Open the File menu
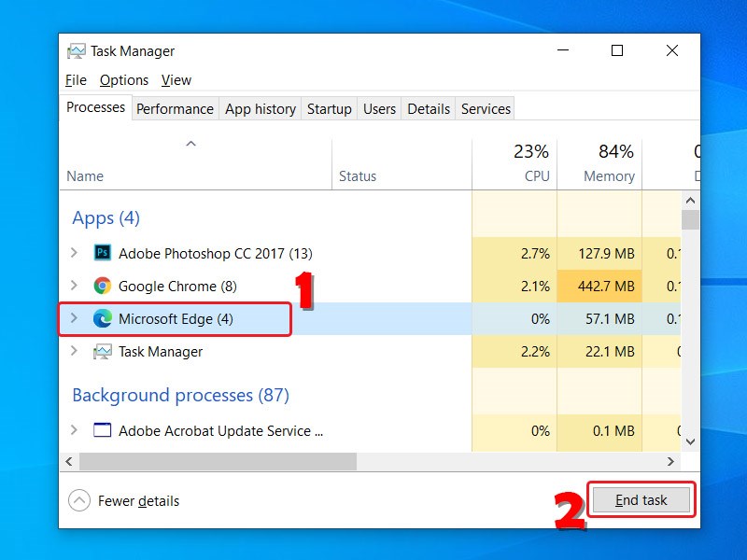 point(76,80)
